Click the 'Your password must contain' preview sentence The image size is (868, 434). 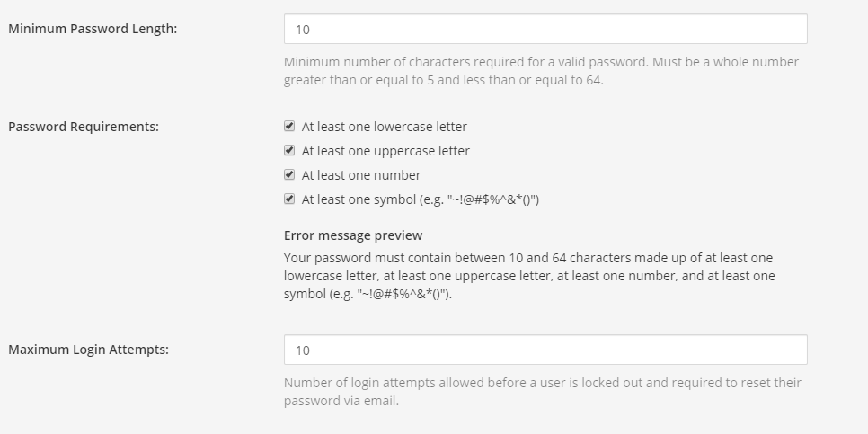pyautogui.click(x=528, y=258)
